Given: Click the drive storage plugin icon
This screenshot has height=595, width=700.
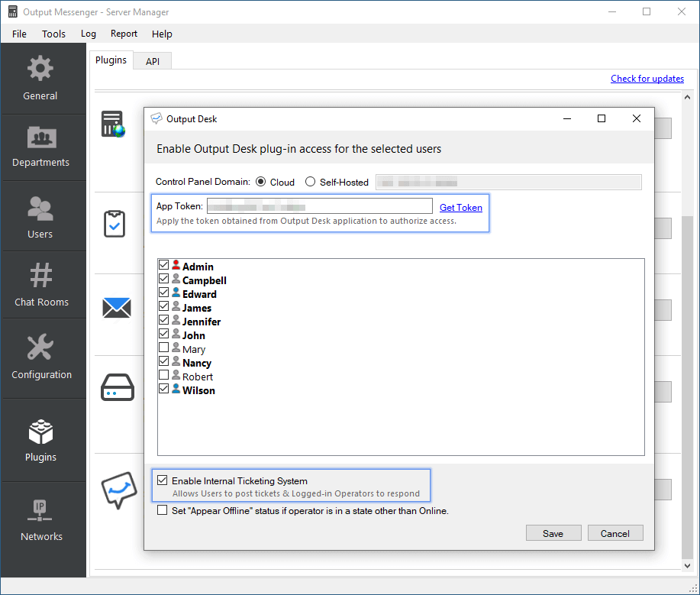Looking at the screenshot, I should pyautogui.click(x=118, y=387).
